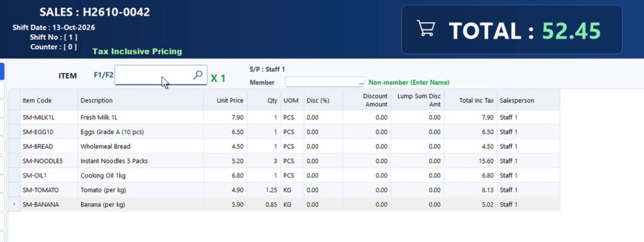Select Eggs Grade A (10 pcs) row
The width and height of the screenshot is (644, 242).
click(284, 132)
